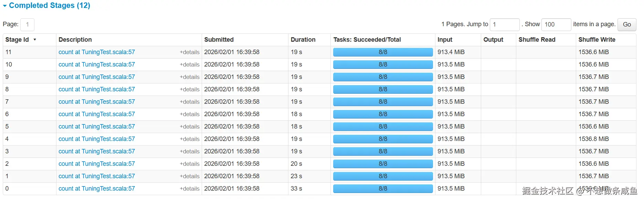Viewport: 644px width, 202px height.
Task: Expand +details for stage 0
Action: [189, 189]
